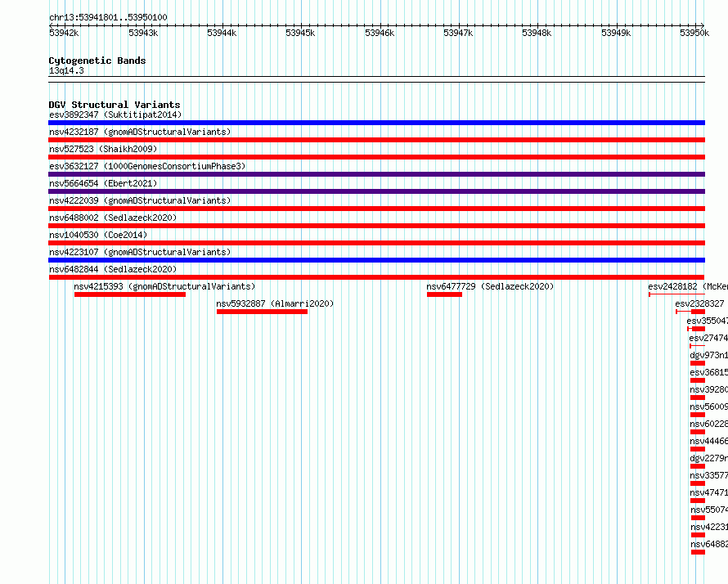Open variant label nsv6488002 (Sedlazeck2020)
Screen dimensions: 728x584
[x=113, y=218]
